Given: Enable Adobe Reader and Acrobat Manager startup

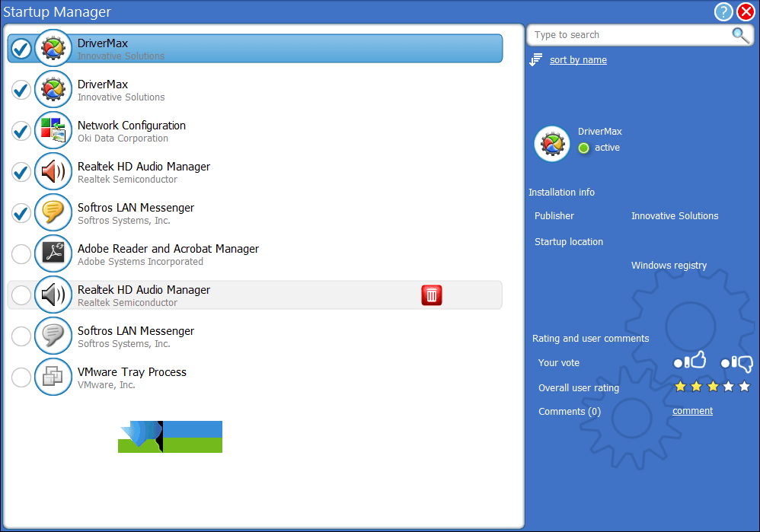Looking at the screenshot, I should tap(21, 254).
